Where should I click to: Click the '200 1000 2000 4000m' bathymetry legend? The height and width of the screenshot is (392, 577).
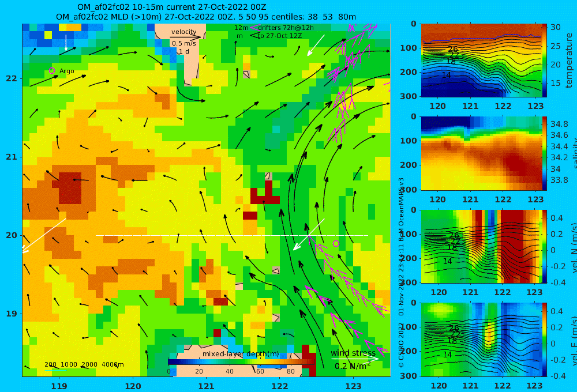(x=84, y=364)
